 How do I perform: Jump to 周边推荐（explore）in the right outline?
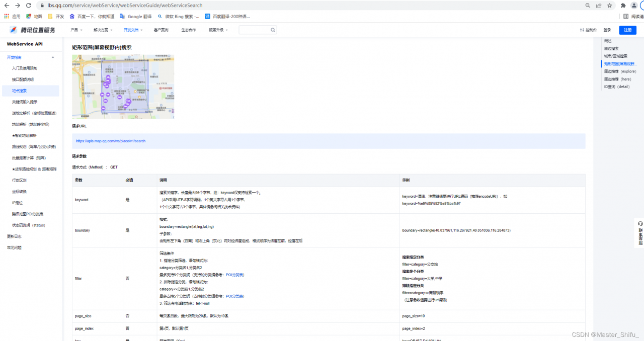click(620, 71)
